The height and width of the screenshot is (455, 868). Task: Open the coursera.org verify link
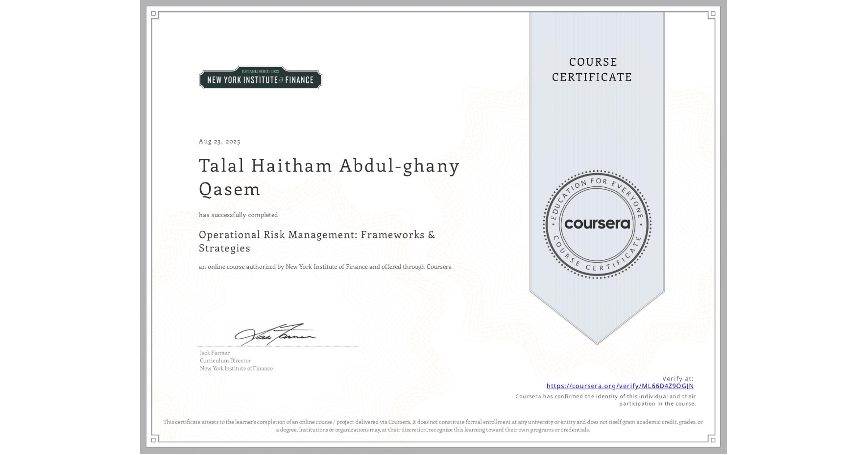tap(620, 386)
